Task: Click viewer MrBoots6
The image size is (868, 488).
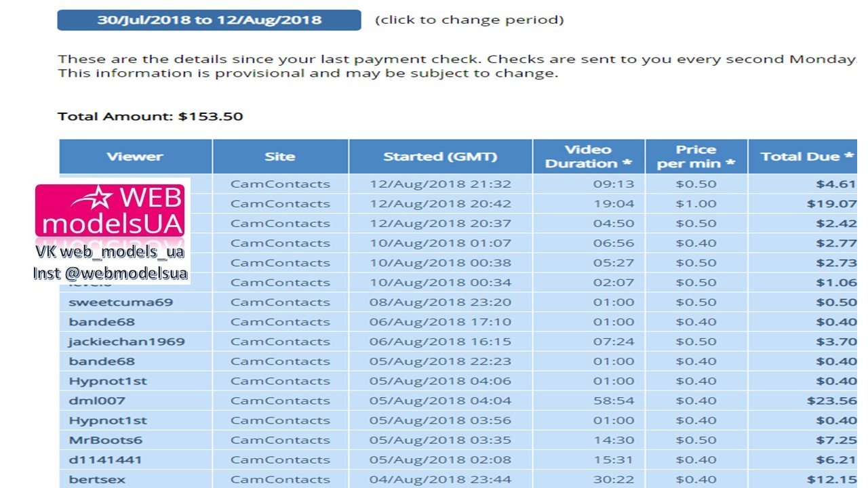Action: 105,440
